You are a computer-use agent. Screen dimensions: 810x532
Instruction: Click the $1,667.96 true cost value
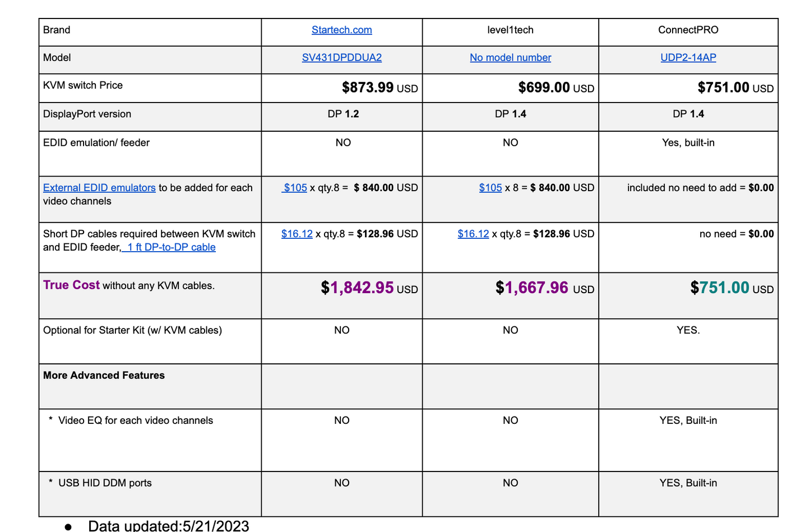(x=533, y=288)
